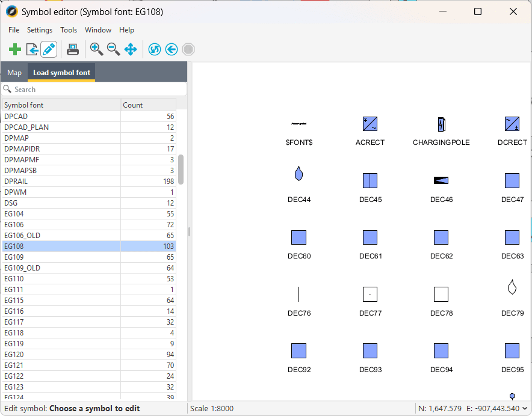Select the zoom out magnifier tool
The height and width of the screenshot is (416, 532).
click(113, 49)
